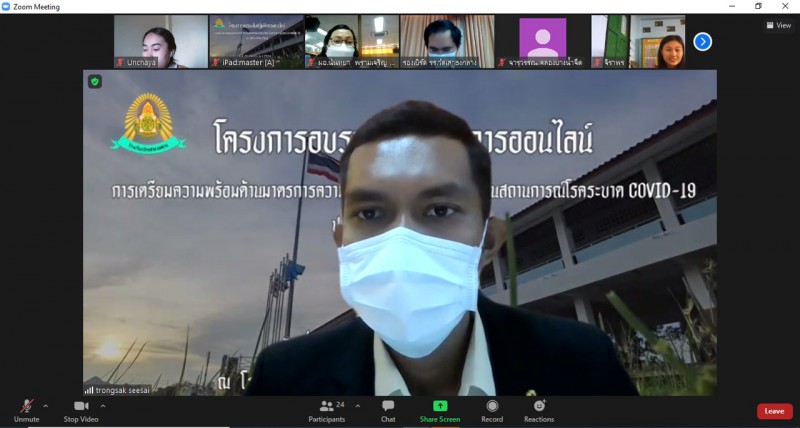Viewport: 800px width, 428px height.
Task: Show next participants with blue arrow
Action: (703, 41)
